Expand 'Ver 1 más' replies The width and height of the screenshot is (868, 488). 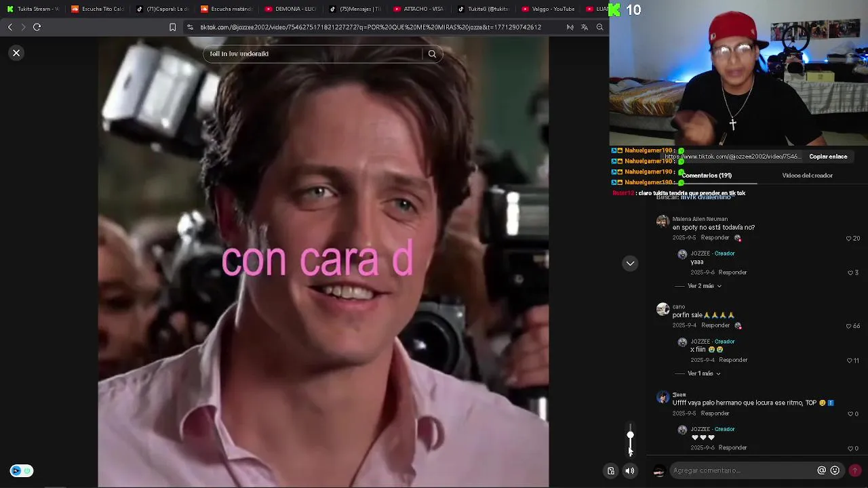tap(704, 373)
